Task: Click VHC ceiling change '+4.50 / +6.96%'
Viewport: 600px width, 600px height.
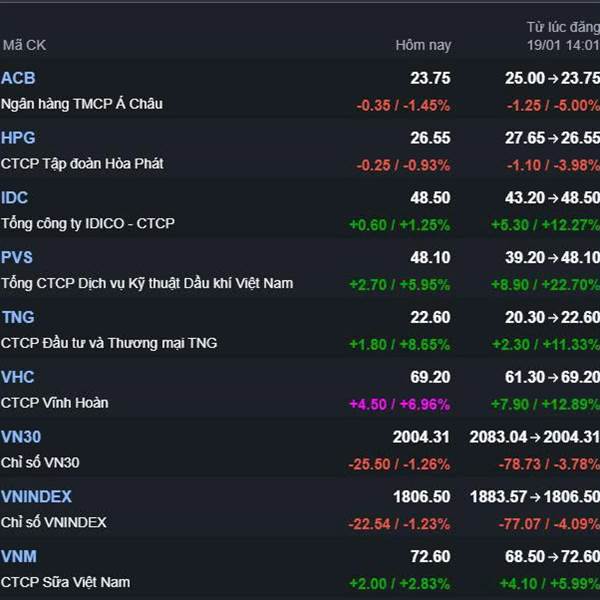Action: 400,404
